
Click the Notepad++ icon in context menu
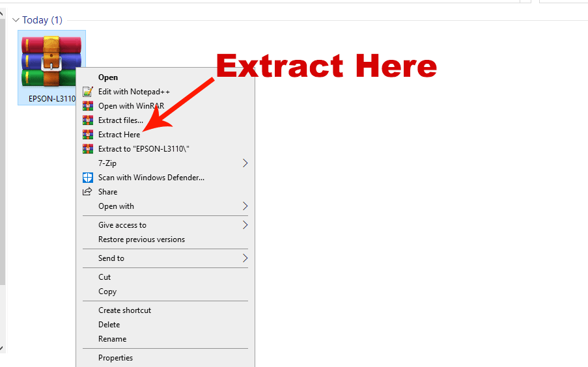[88, 92]
